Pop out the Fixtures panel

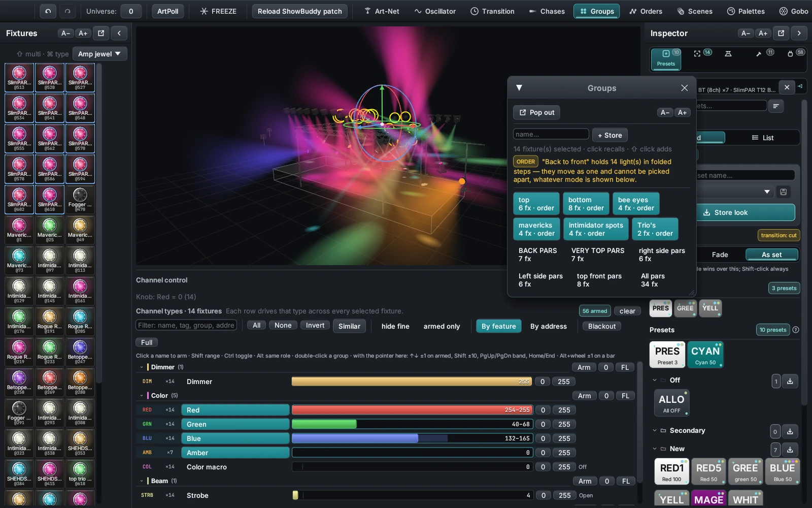[101, 33]
